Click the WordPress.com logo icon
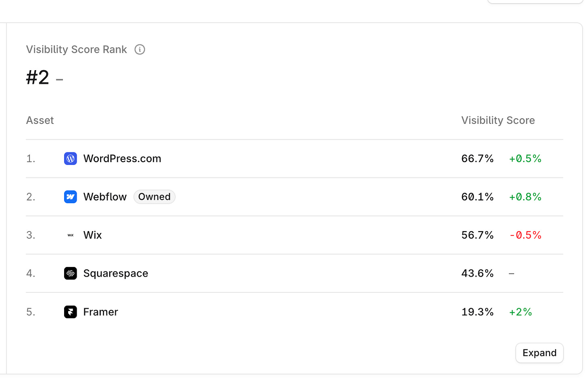Viewport: 587px width, 392px height. tap(71, 158)
